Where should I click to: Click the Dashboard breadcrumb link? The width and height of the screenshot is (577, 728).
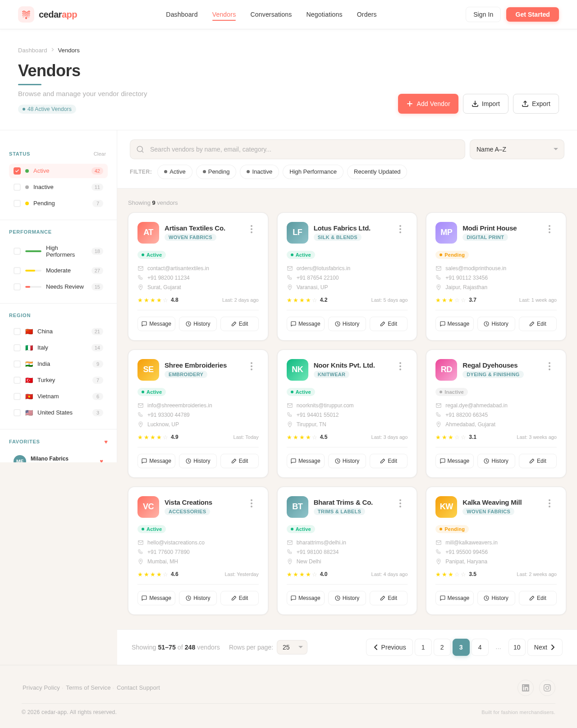(32, 50)
